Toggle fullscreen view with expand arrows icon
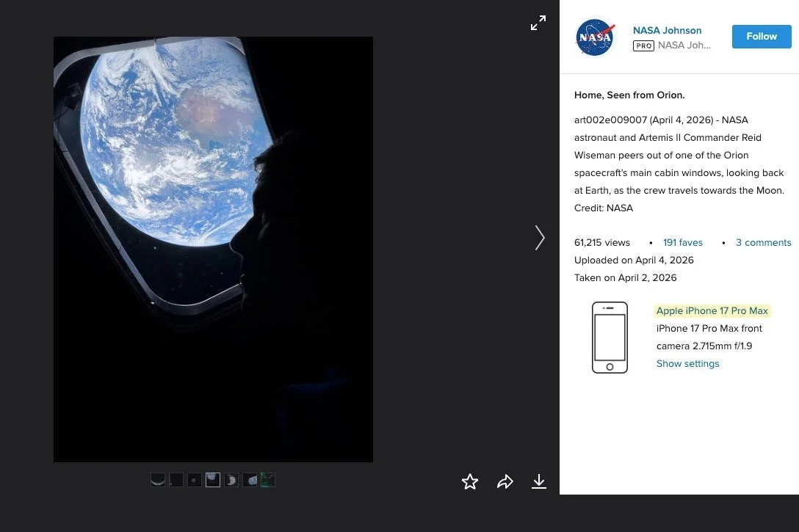This screenshot has width=799, height=532. point(538,23)
